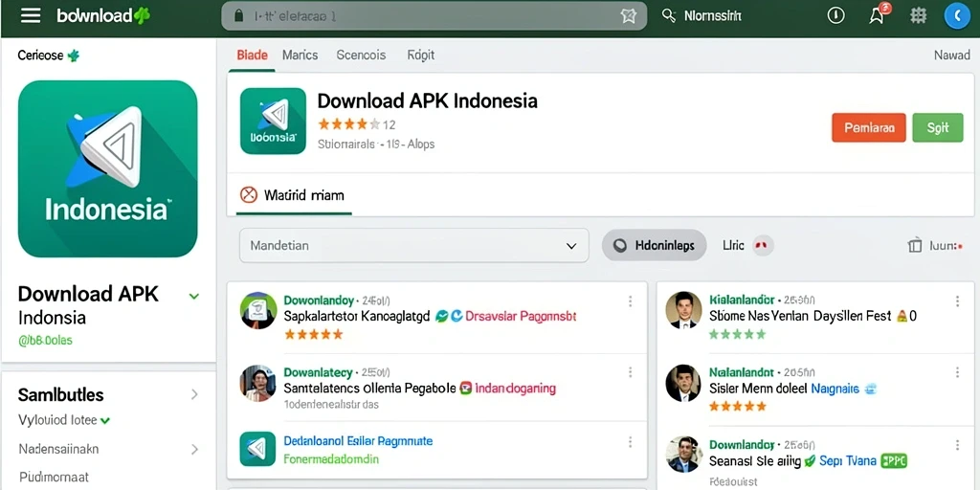Viewport: 980px width, 490px height.
Task: Open the three-dot menu of Nalanlandnt review
Action: click(x=957, y=372)
